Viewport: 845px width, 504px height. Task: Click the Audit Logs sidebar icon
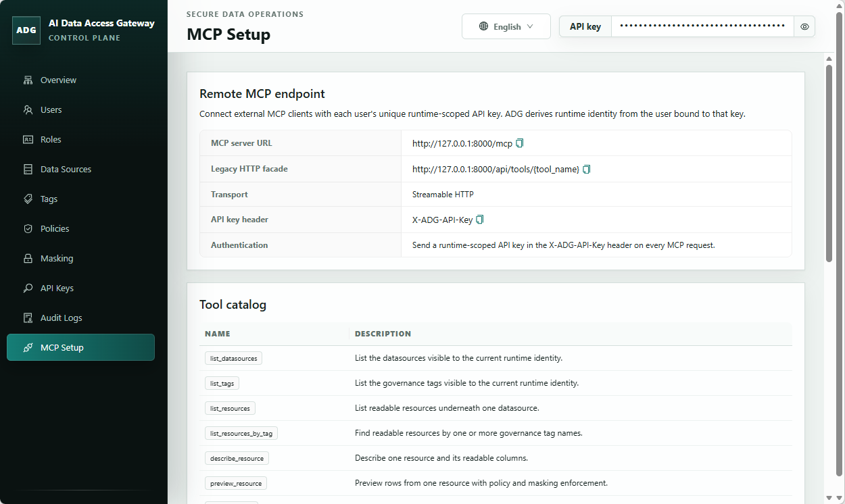(x=28, y=318)
